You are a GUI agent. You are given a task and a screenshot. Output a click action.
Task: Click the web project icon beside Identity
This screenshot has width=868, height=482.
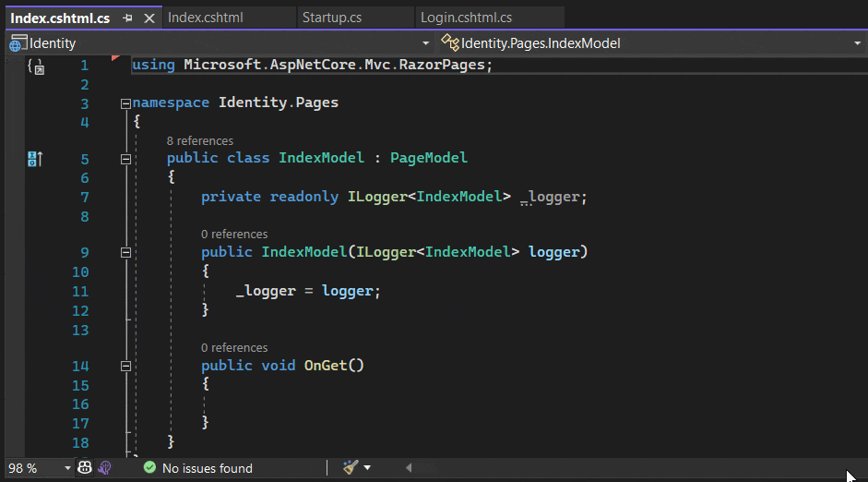18,43
